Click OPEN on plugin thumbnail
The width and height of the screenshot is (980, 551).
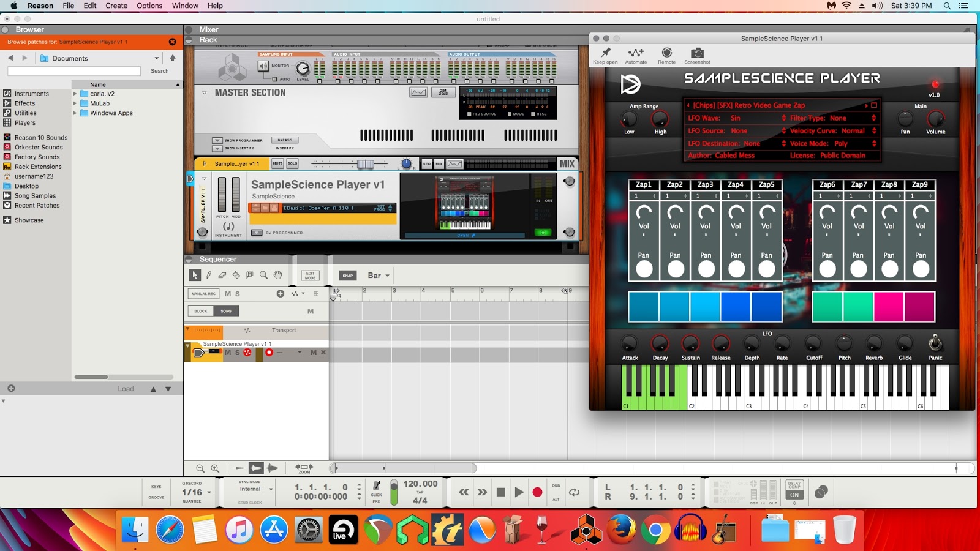click(x=465, y=235)
